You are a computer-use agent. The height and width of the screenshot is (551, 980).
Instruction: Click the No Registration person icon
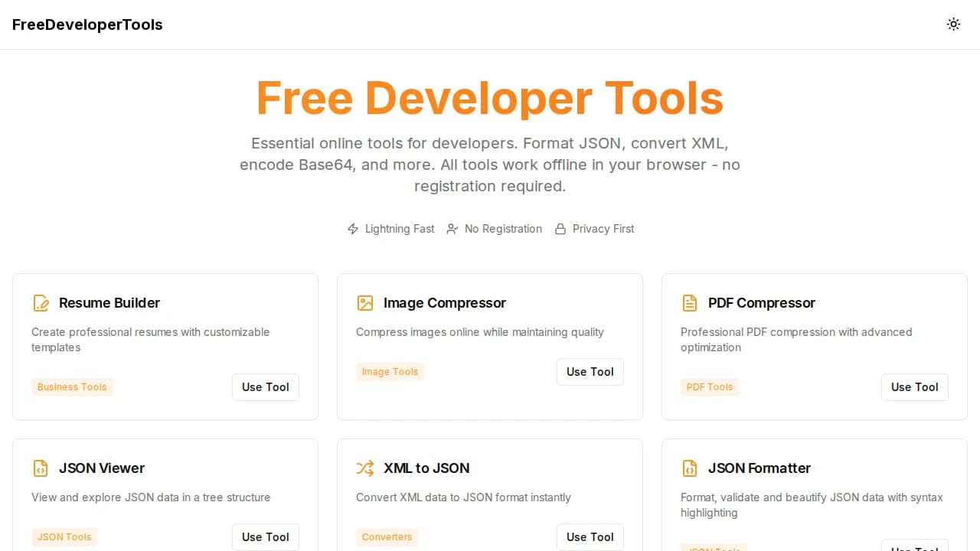tap(452, 229)
